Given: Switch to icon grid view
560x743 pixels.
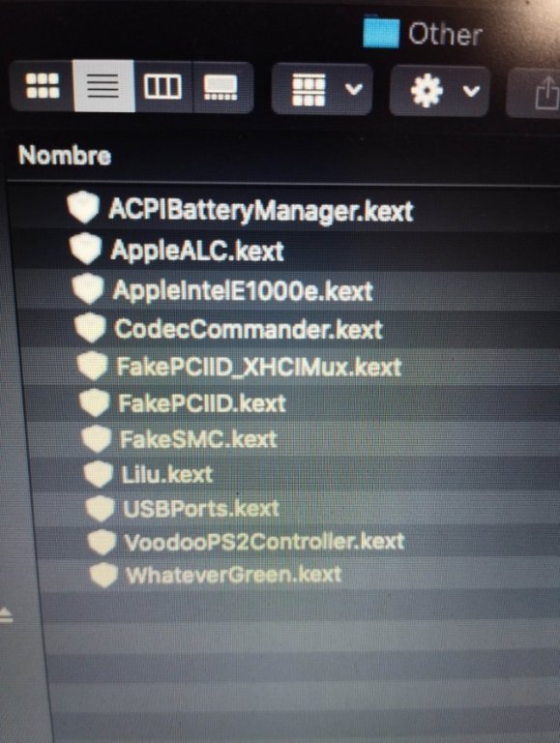Looking at the screenshot, I should (x=43, y=86).
